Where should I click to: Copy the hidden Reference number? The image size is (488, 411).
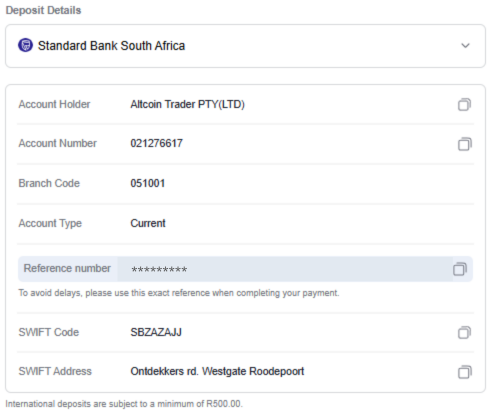point(460,269)
